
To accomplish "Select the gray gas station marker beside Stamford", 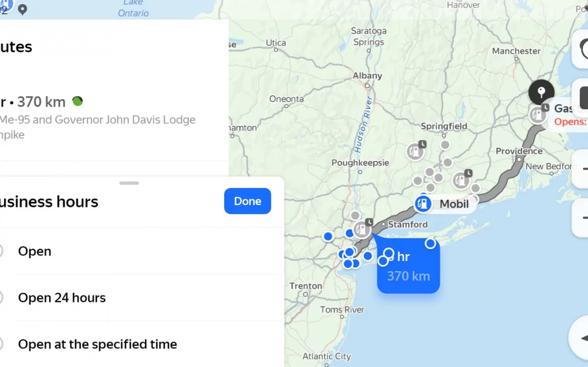I will tap(362, 229).
